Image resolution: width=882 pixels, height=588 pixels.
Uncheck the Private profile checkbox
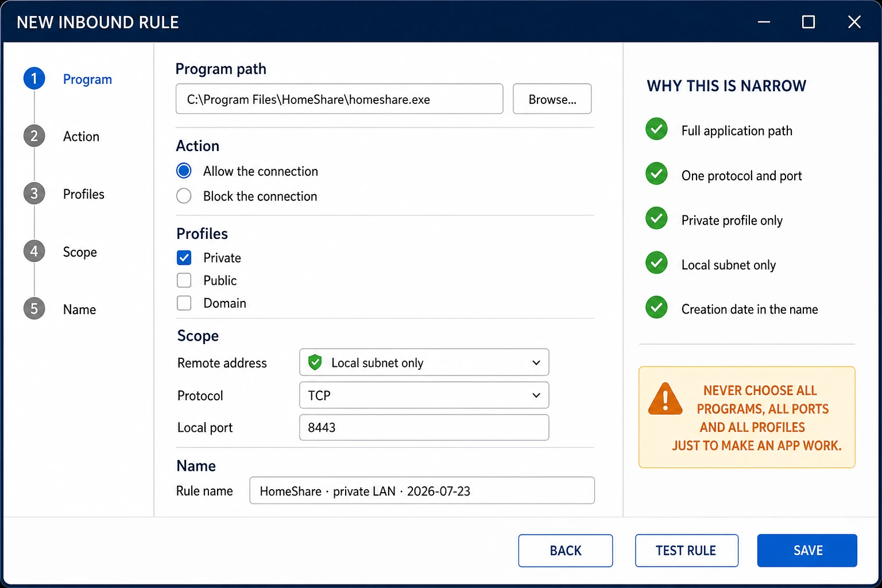(x=184, y=258)
